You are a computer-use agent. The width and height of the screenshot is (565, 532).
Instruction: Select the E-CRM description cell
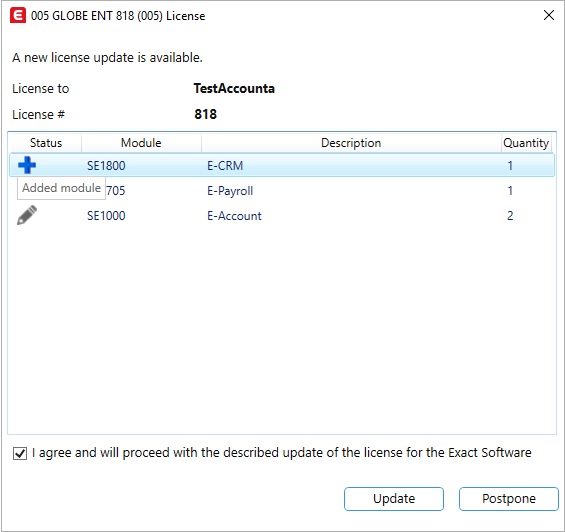pos(225,165)
